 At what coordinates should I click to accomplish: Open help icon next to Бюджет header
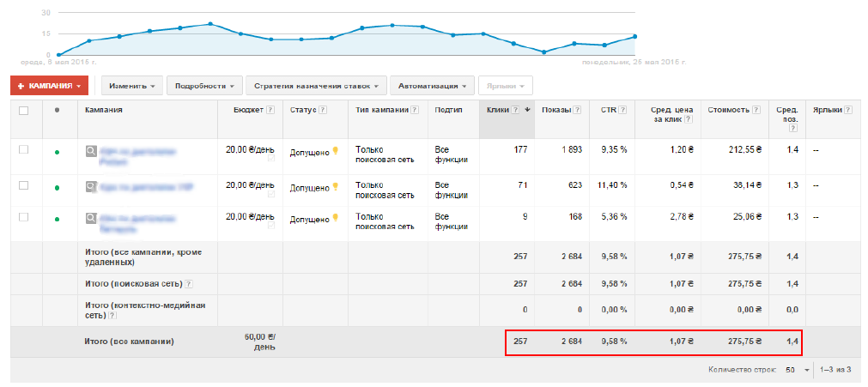270,110
